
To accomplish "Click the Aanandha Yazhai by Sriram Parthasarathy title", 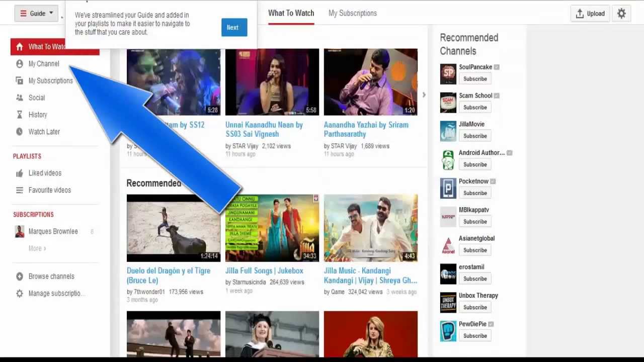I will point(366,129).
